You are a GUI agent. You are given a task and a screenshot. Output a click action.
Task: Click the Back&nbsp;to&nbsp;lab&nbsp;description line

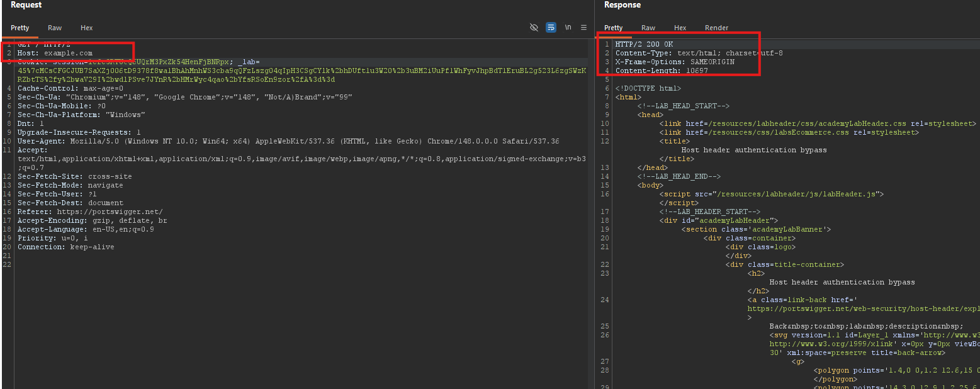click(x=866, y=327)
